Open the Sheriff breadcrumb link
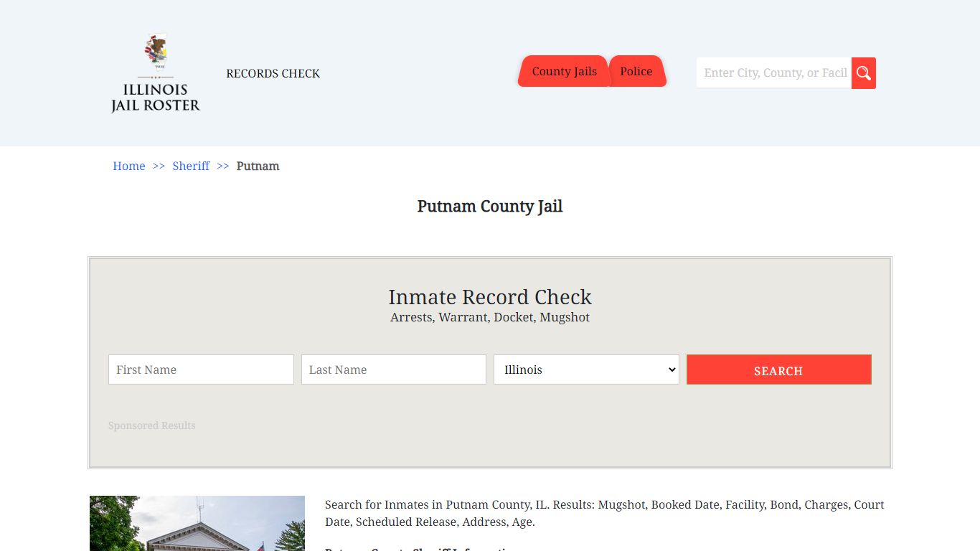Viewport: 980px width, 551px height. (191, 166)
